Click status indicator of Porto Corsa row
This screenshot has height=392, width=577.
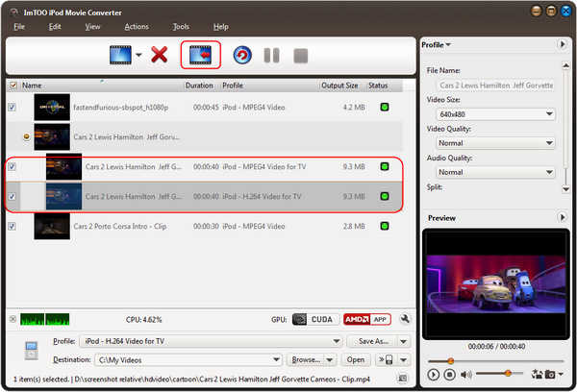(x=384, y=226)
